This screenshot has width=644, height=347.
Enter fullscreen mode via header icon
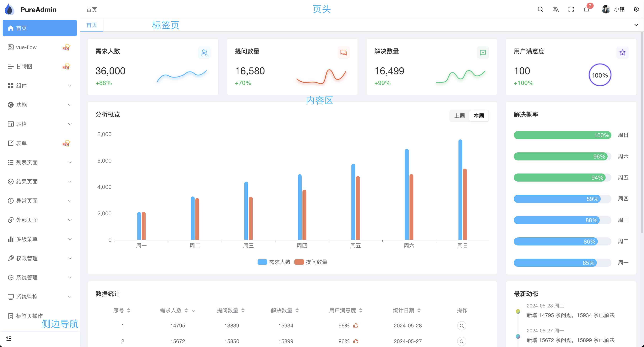click(x=571, y=10)
